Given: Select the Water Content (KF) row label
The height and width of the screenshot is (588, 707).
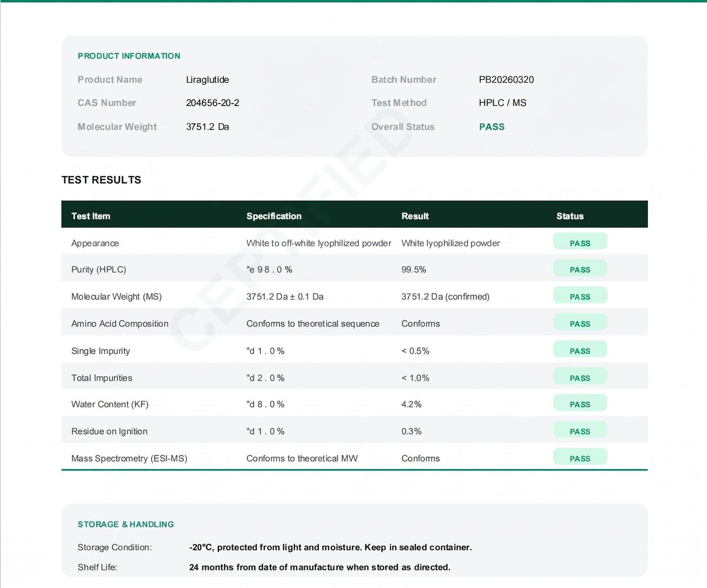Looking at the screenshot, I should coord(110,404).
